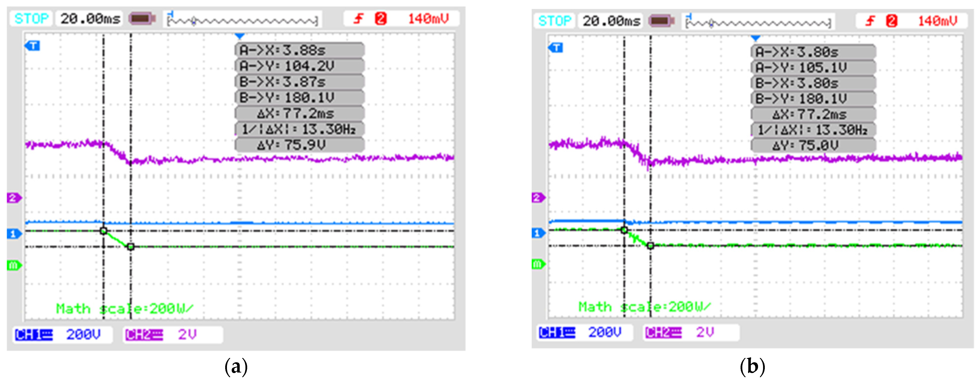
Task: Click channel 1 ground marker in left scope
Action: click(14, 234)
